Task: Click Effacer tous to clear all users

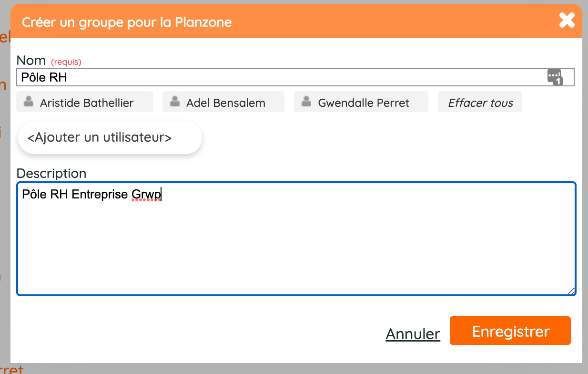Action: click(480, 102)
